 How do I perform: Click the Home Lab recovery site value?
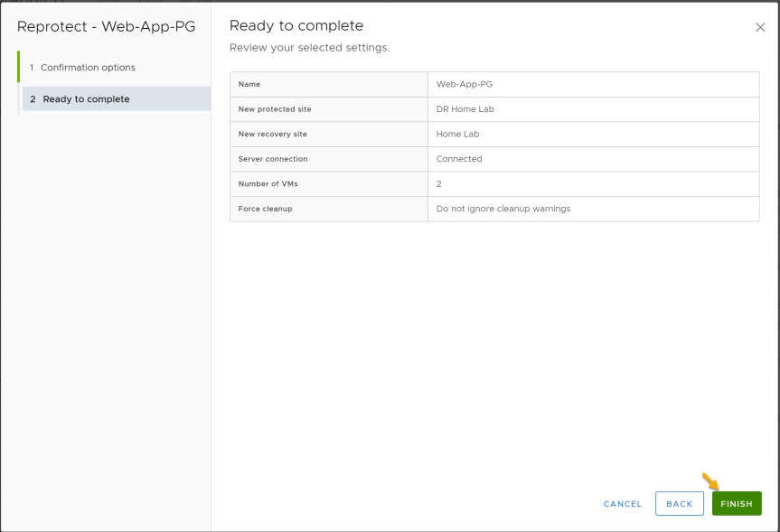point(457,134)
